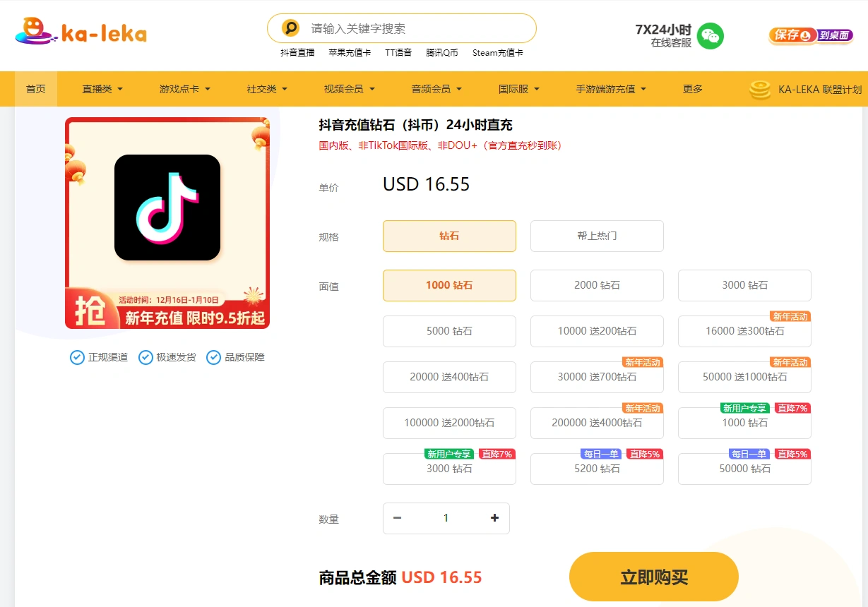Open WeChat online customer service icon
Screen dimensions: 868x607
pos(711,35)
